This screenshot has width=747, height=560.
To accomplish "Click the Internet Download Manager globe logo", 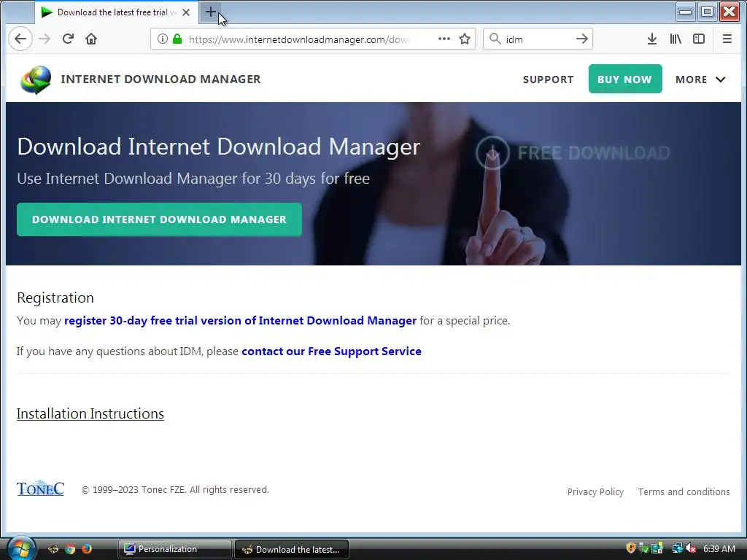I will [x=36, y=79].
